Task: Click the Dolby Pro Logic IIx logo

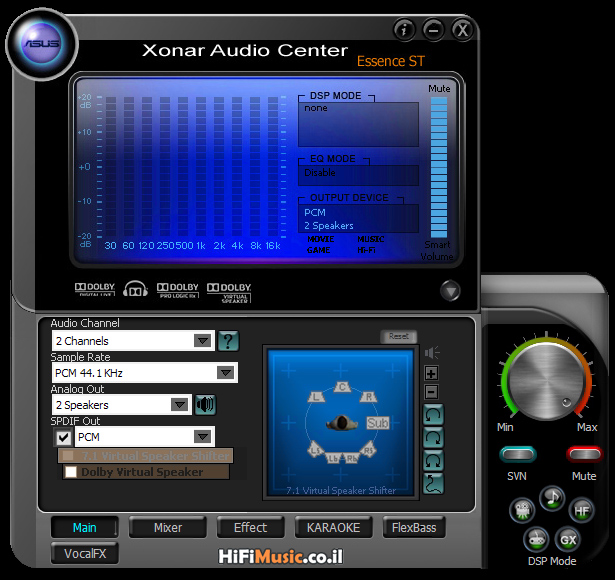Action: (x=178, y=290)
